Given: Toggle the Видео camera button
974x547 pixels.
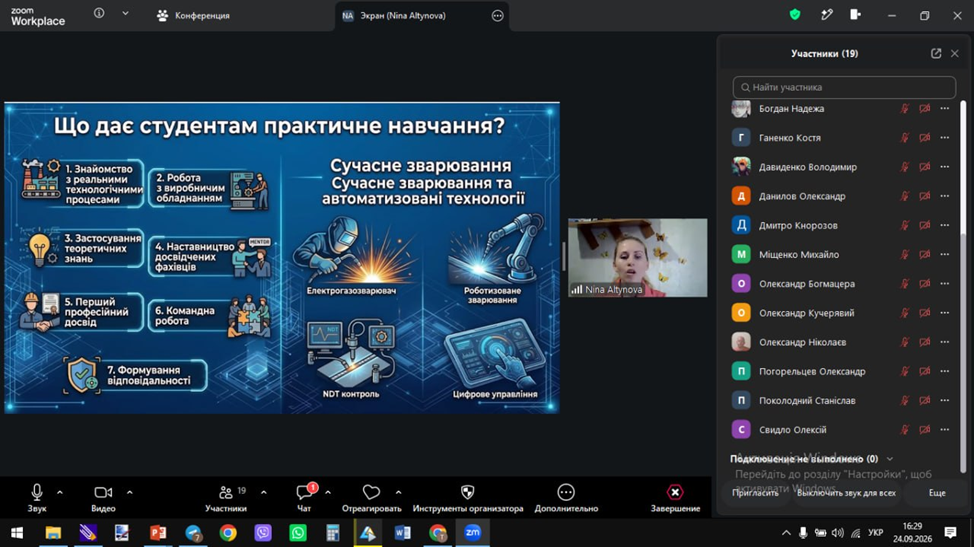Looking at the screenshot, I should click(x=103, y=492).
